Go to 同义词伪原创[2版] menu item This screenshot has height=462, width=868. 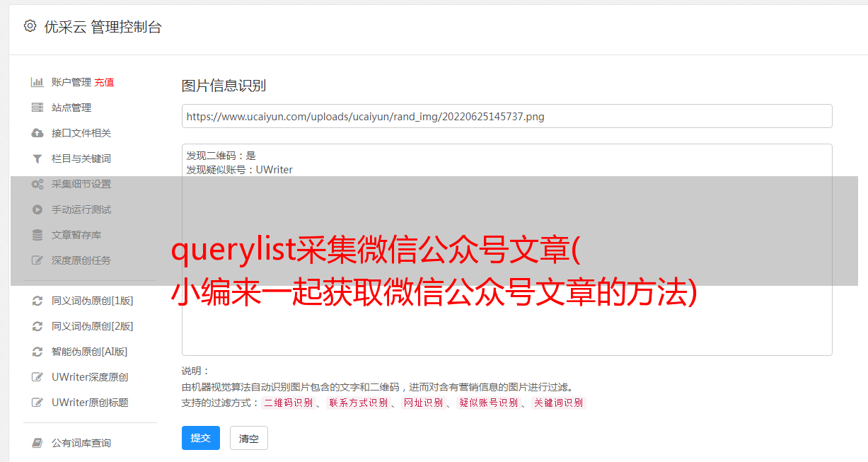coord(92,326)
